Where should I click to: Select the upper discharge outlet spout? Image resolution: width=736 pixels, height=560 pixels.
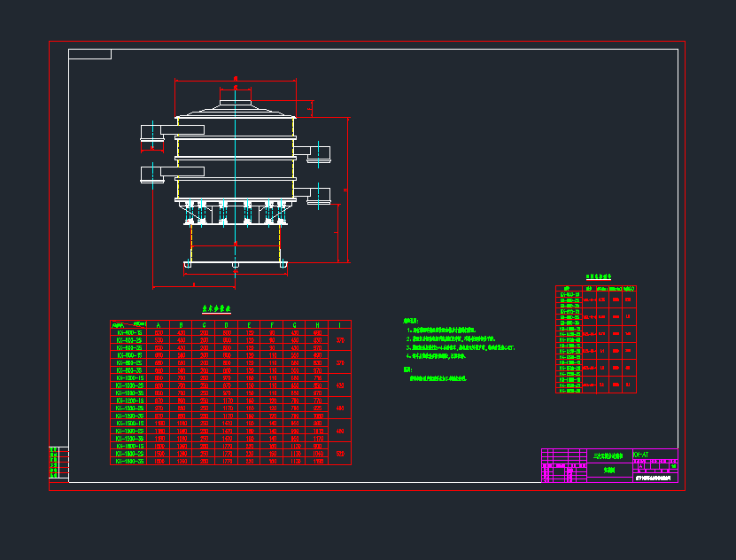[153, 135]
